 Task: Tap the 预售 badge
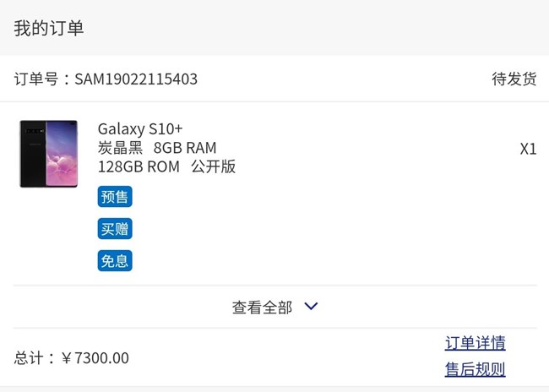[x=115, y=197]
